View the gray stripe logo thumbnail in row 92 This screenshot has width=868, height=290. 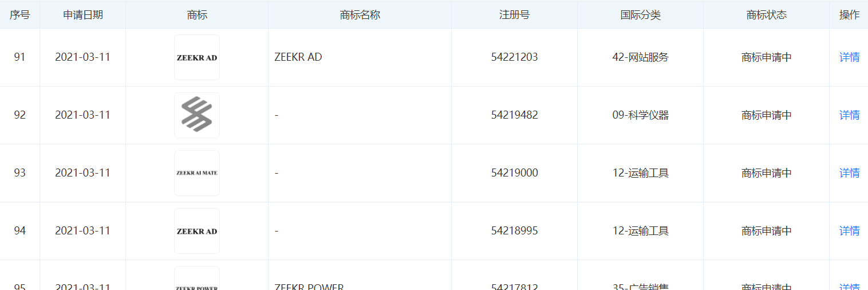coord(197,115)
